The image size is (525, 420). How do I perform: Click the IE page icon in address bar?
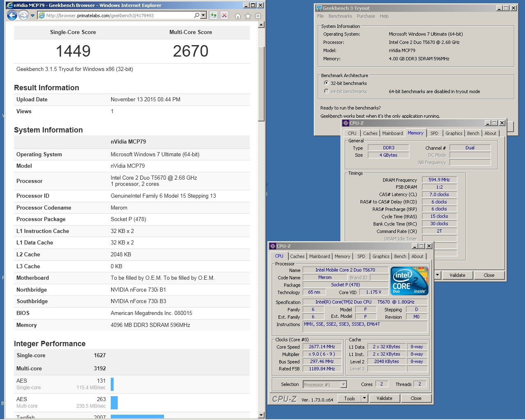tap(41, 16)
